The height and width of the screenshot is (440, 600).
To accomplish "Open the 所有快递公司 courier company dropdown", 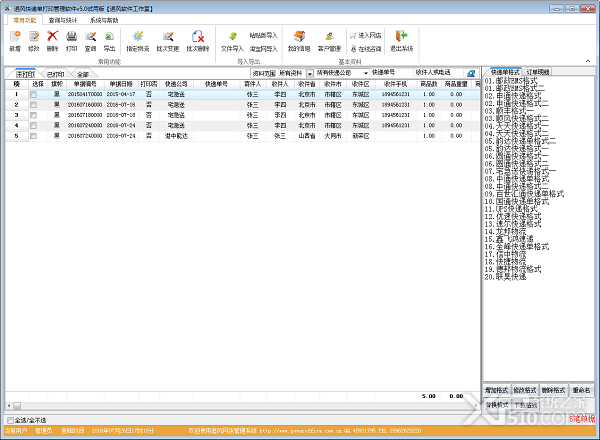I will 366,73.
